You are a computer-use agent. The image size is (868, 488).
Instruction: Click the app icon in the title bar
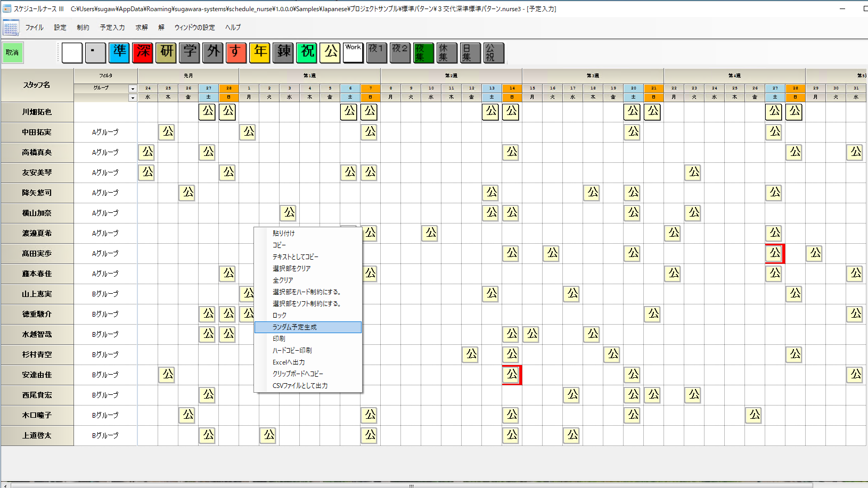click(7, 9)
